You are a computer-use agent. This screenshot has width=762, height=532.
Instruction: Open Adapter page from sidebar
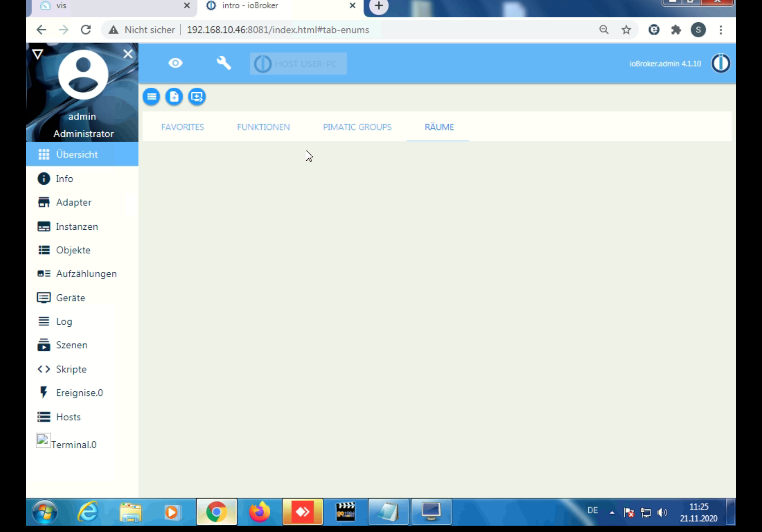coord(73,202)
